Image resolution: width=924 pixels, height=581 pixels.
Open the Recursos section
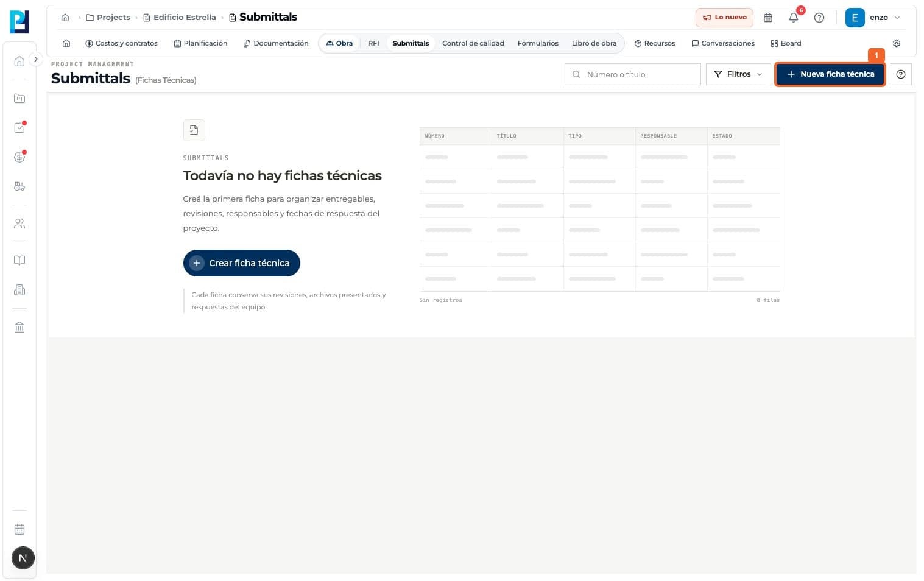coord(655,43)
